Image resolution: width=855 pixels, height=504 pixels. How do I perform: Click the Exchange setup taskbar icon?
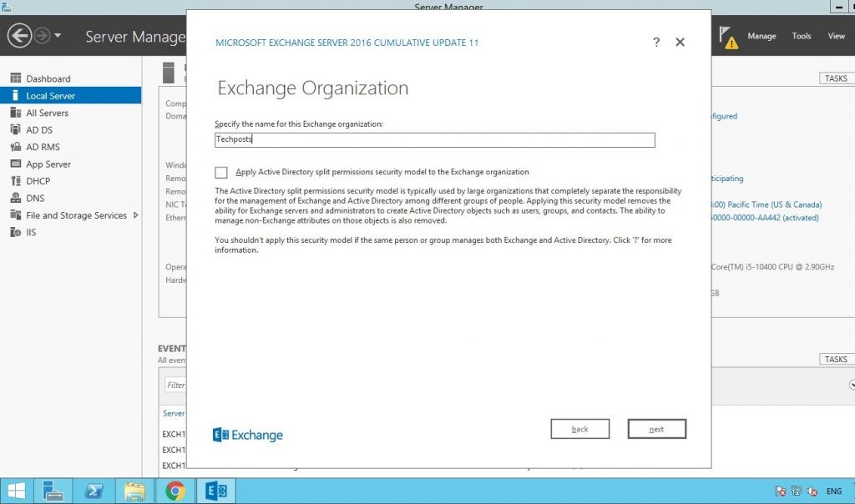coord(216,491)
